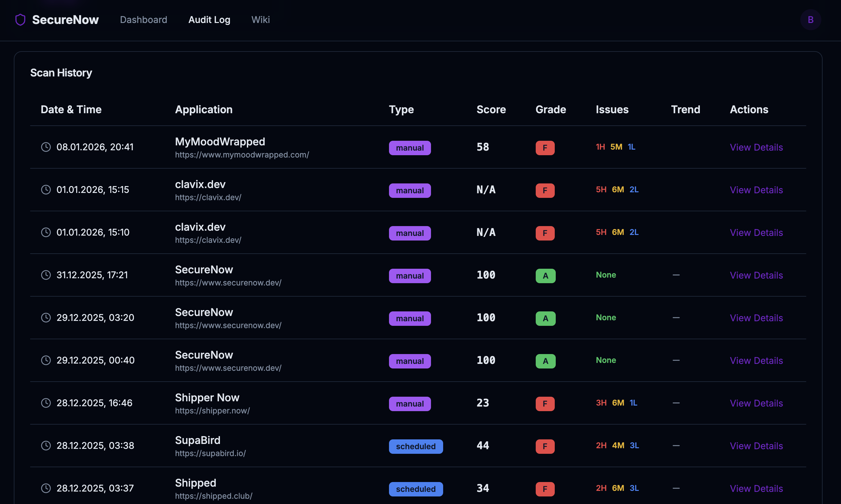841x504 pixels.
Task: Click the manual badge on MyMoodWrapped row
Action: (410, 148)
